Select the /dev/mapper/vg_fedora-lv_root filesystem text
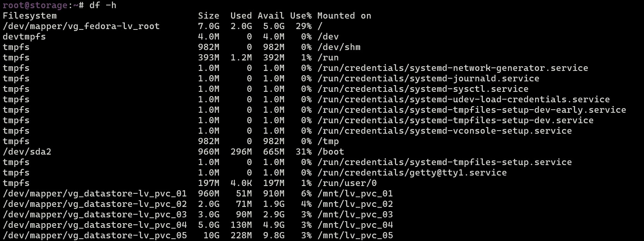This screenshot has height=241, width=644. [81, 26]
